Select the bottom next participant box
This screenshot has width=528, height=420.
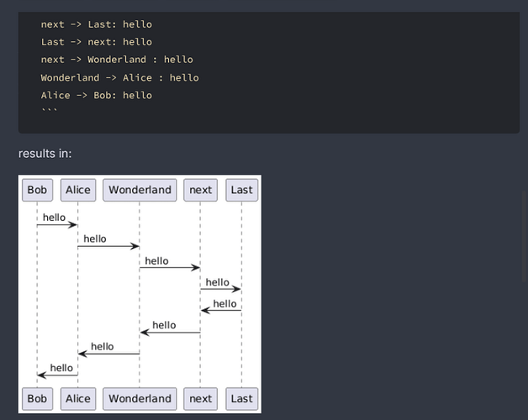201,398
